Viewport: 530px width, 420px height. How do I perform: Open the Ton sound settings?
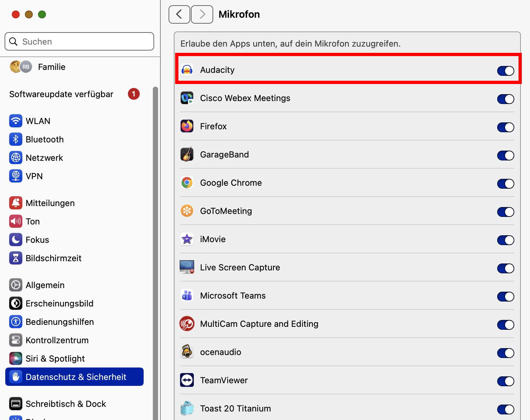[32, 221]
